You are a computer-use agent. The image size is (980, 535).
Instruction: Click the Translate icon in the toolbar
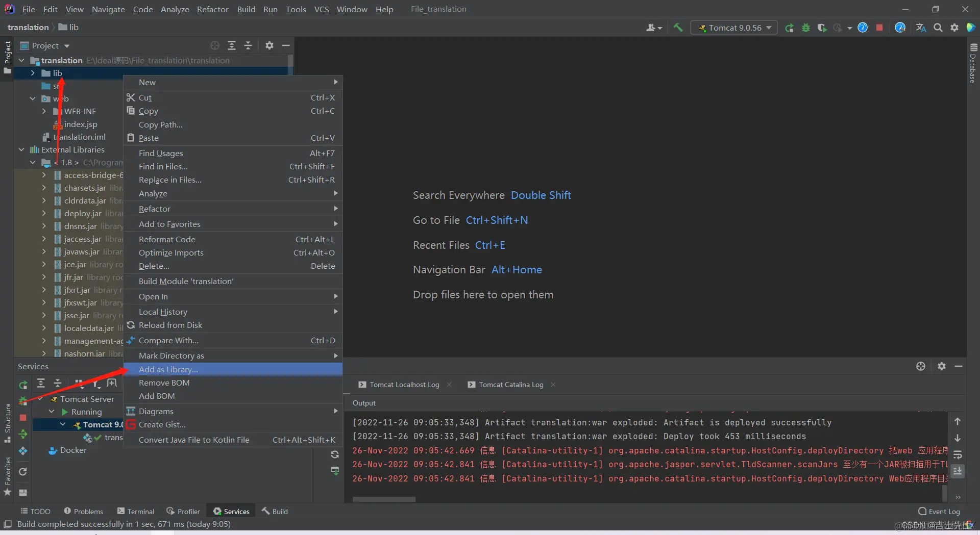(921, 28)
